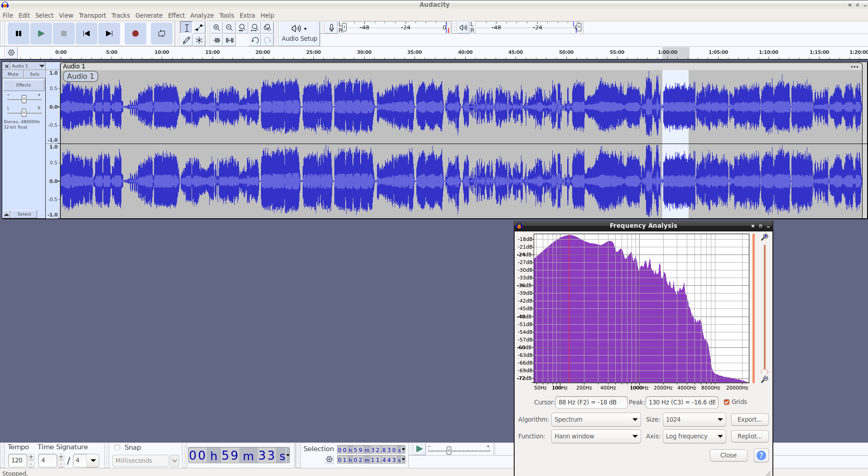Mute the Audio 1 track
Screen dimensions: 868x476
13,74
